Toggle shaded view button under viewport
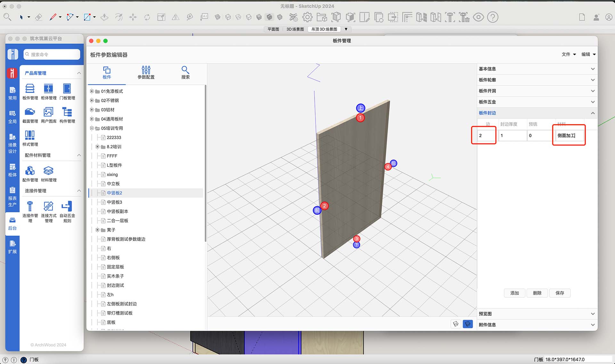This screenshot has width=615, height=364. tap(468, 324)
